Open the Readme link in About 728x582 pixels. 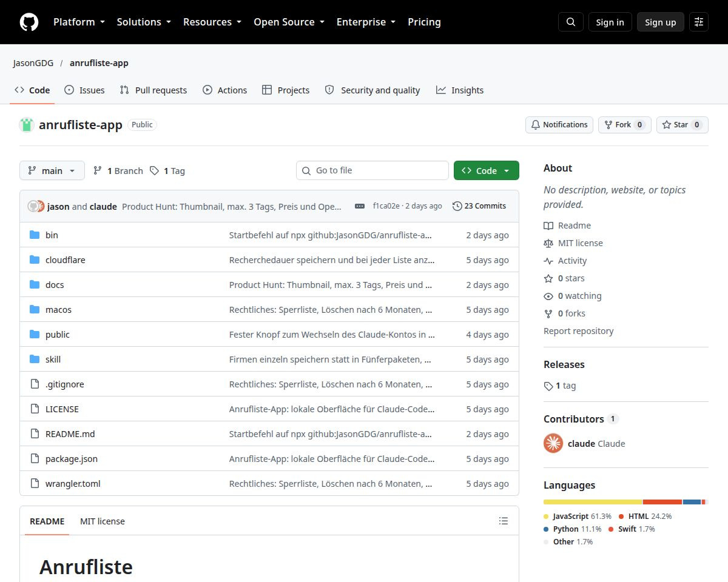(x=567, y=226)
